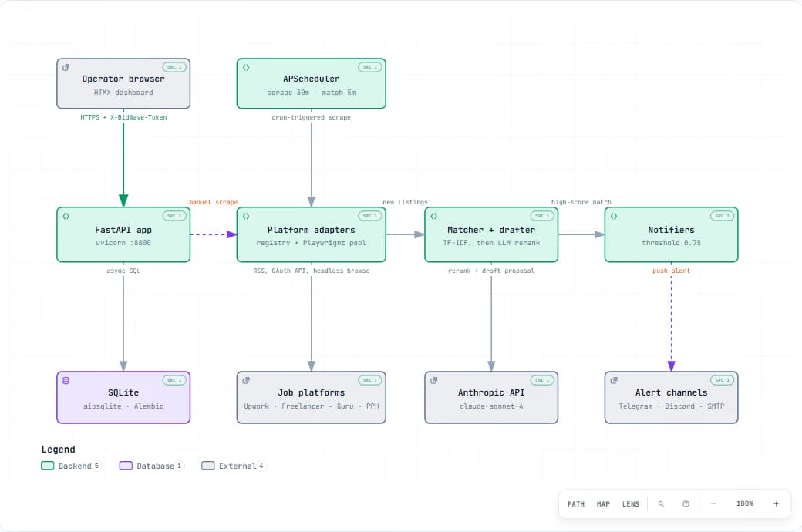Click database icon on SQLite node
The image size is (802, 532).
[x=66, y=381]
